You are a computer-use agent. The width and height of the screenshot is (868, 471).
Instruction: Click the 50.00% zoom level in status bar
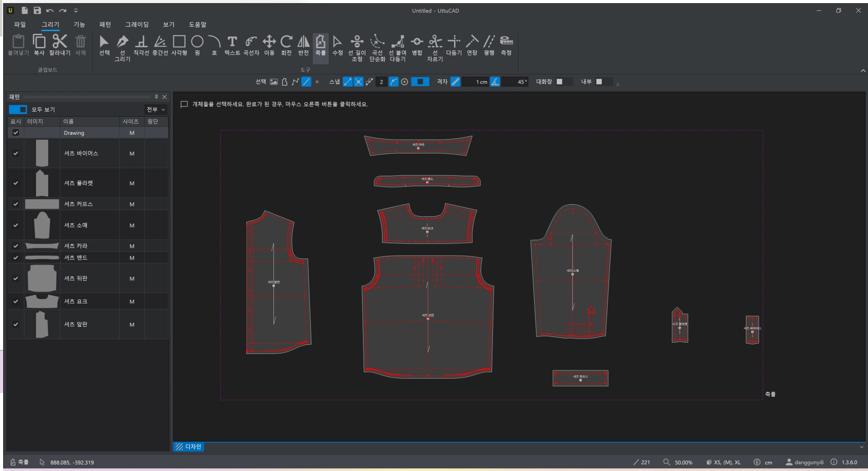click(x=683, y=462)
